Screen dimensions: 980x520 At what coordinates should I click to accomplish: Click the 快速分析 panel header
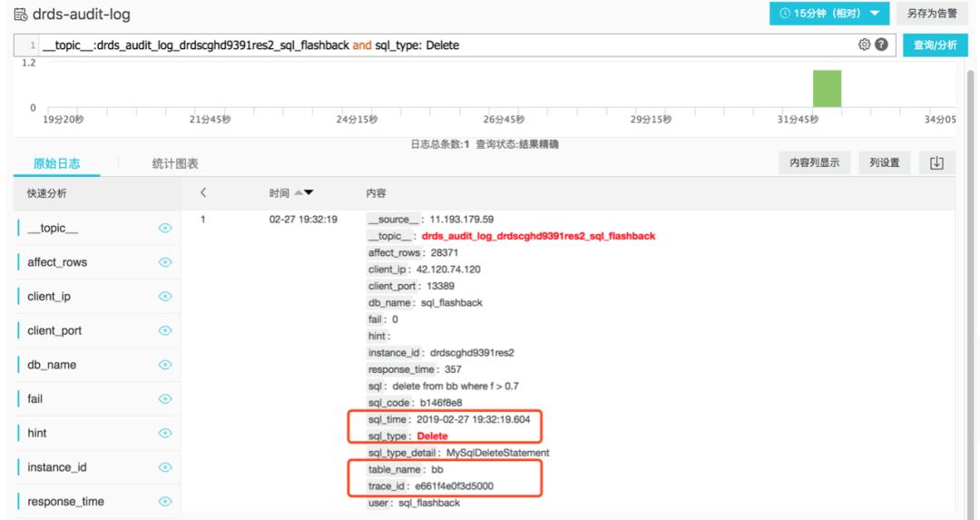pos(47,193)
